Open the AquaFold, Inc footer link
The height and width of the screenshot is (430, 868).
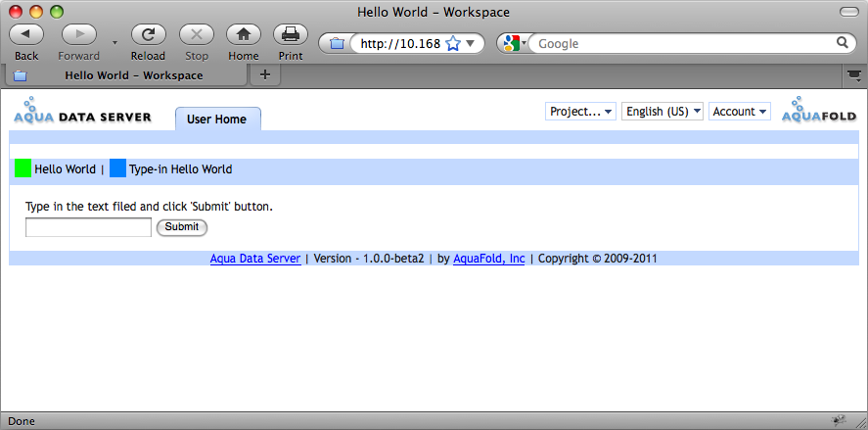(488, 259)
